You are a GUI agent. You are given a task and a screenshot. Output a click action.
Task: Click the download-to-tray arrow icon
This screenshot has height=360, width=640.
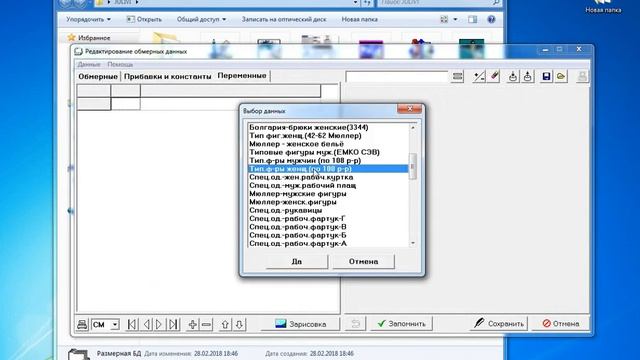click(513, 76)
